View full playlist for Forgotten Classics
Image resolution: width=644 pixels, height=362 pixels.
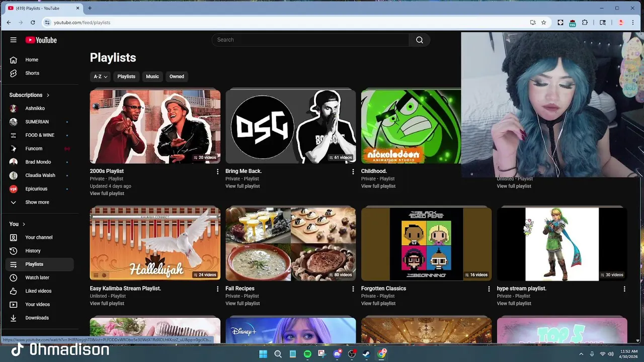pyautogui.click(x=378, y=303)
